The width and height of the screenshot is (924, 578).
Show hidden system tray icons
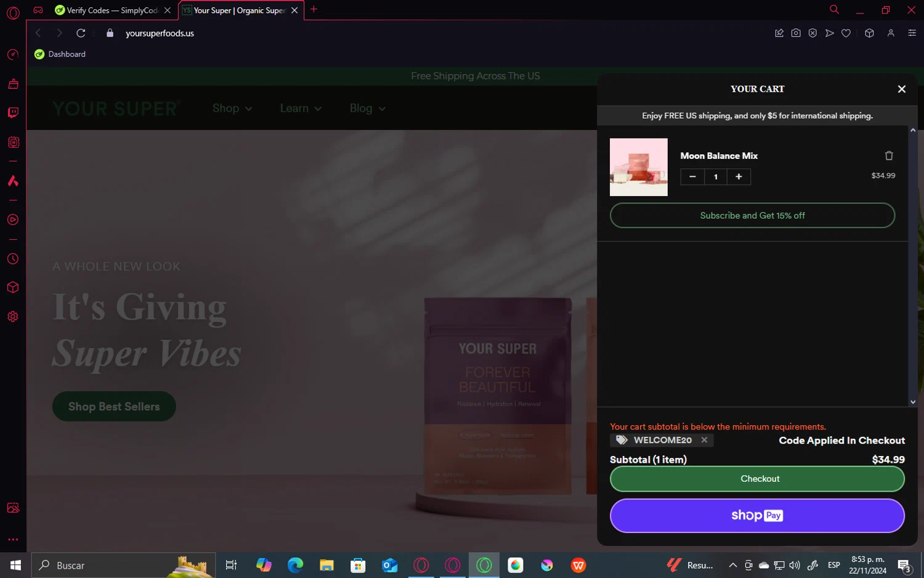click(x=732, y=565)
